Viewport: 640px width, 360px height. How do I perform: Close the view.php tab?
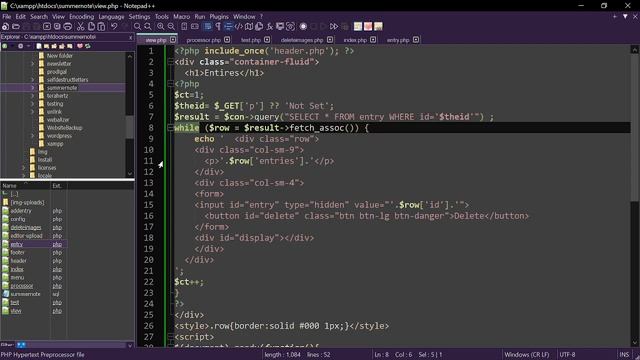(x=173, y=40)
